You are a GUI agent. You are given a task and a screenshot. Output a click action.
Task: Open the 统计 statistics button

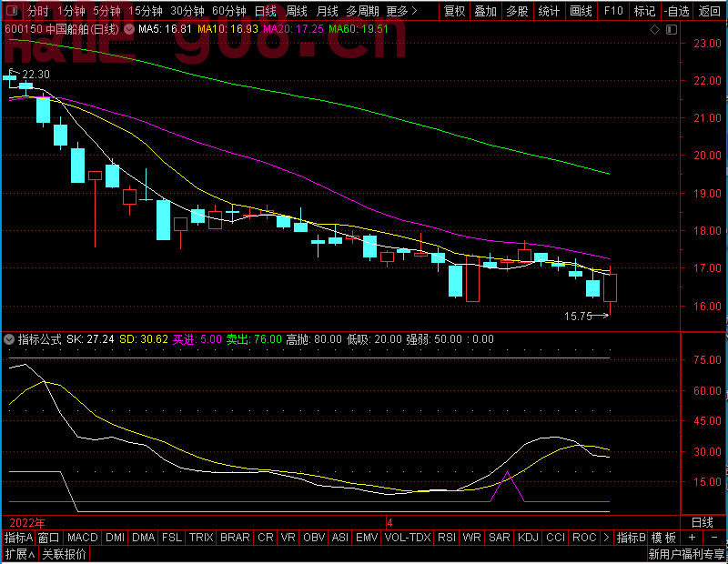[x=549, y=11]
